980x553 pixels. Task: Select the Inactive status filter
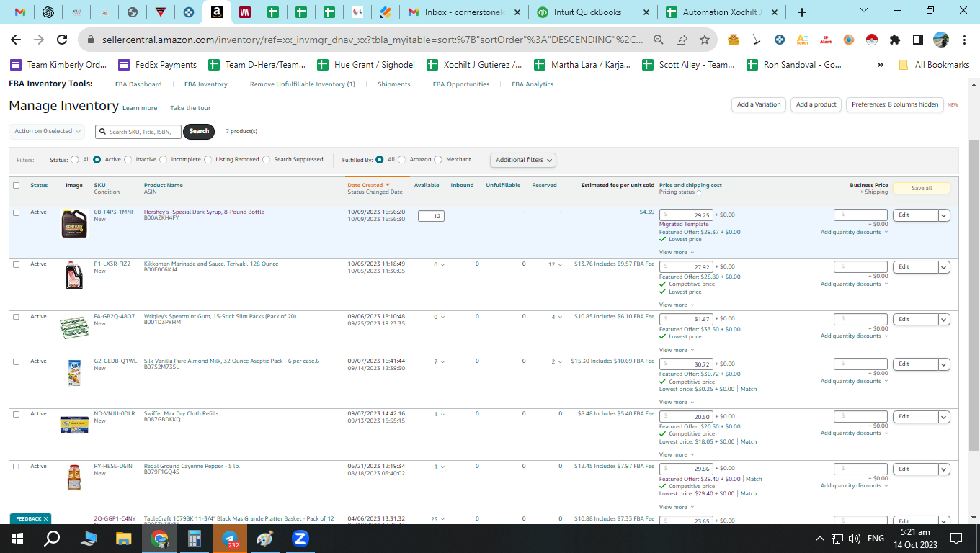(128, 160)
